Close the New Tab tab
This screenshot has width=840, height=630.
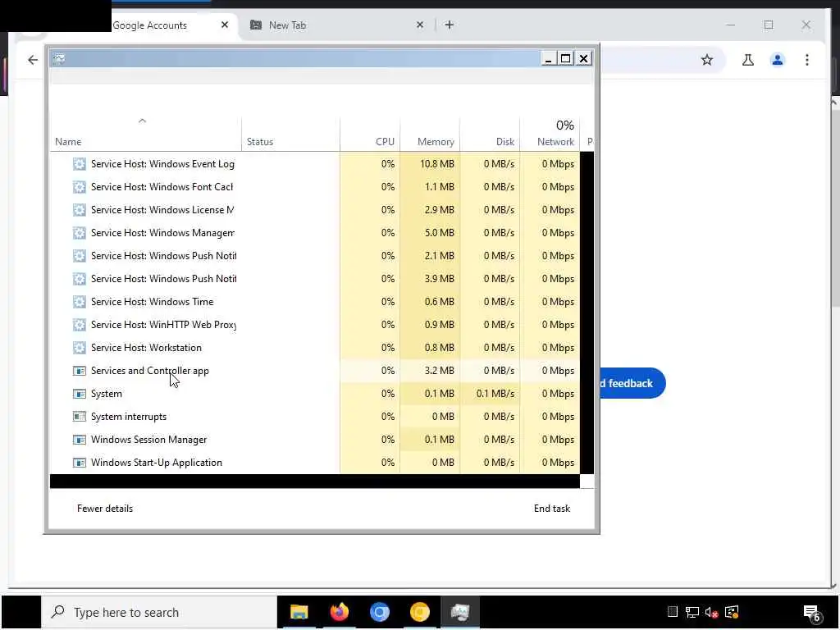pyautogui.click(x=420, y=25)
